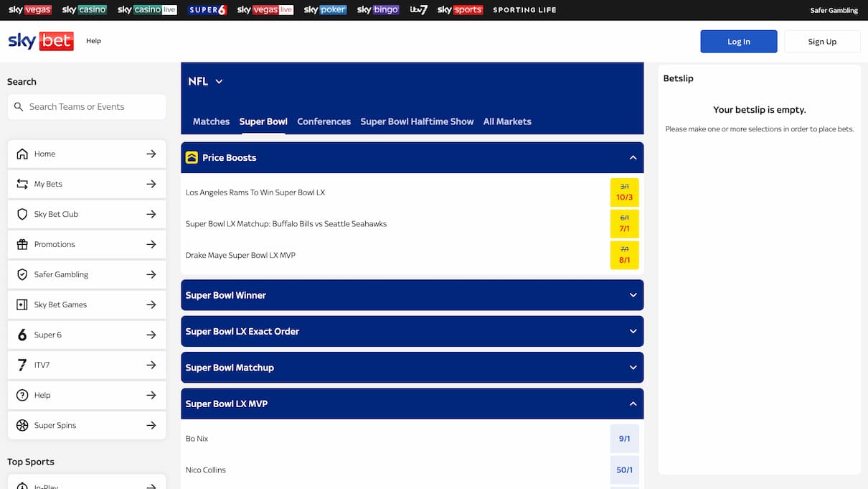Click the Sign Up button
The image size is (868, 489).
[822, 41]
